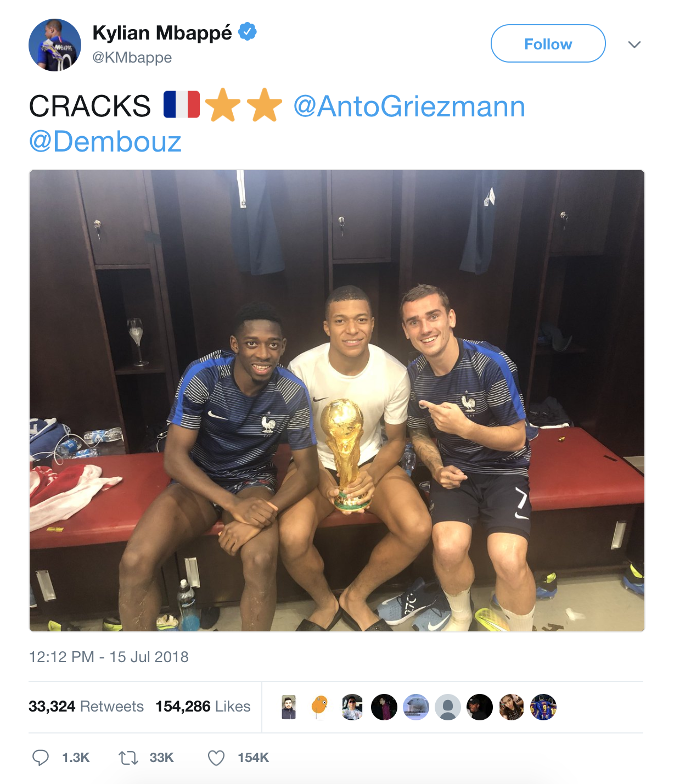The width and height of the screenshot is (674, 784).
Task: Open the Kylian Mbappé display name
Action: (x=162, y=33)
